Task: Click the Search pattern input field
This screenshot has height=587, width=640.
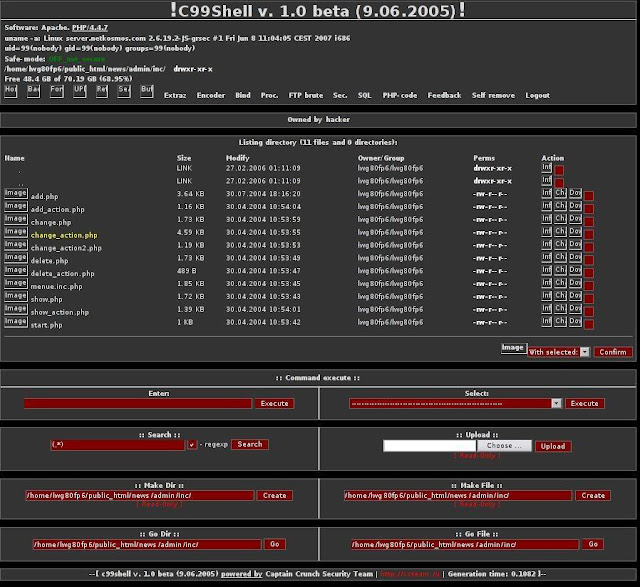Action: 118,445
